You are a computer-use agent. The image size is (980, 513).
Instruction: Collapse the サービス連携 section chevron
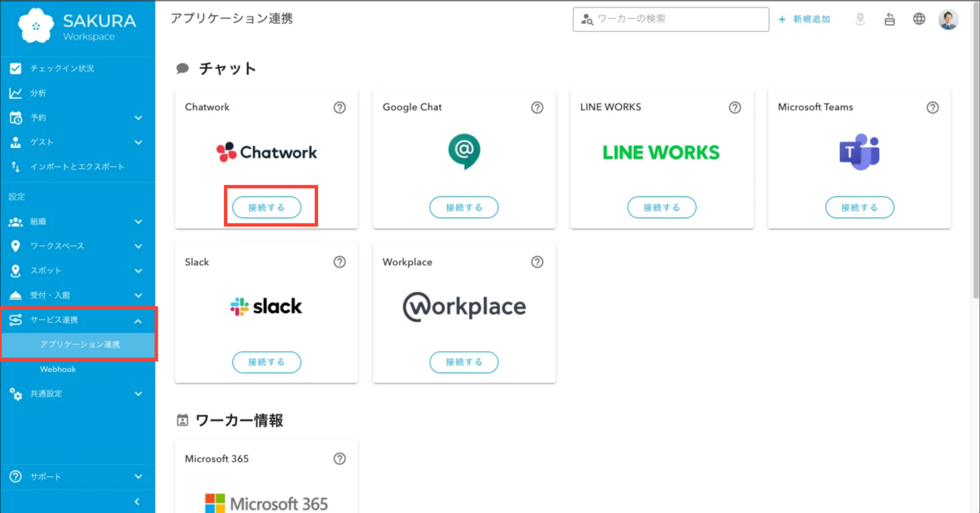pos(139,320)
